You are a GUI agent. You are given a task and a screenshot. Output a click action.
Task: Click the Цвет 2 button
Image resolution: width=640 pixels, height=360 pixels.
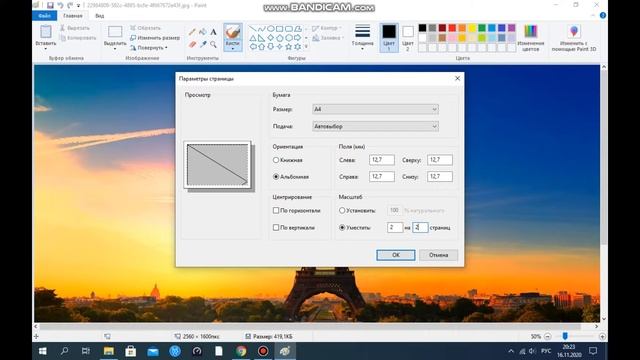pyautogui.click(x=408, y=38)
